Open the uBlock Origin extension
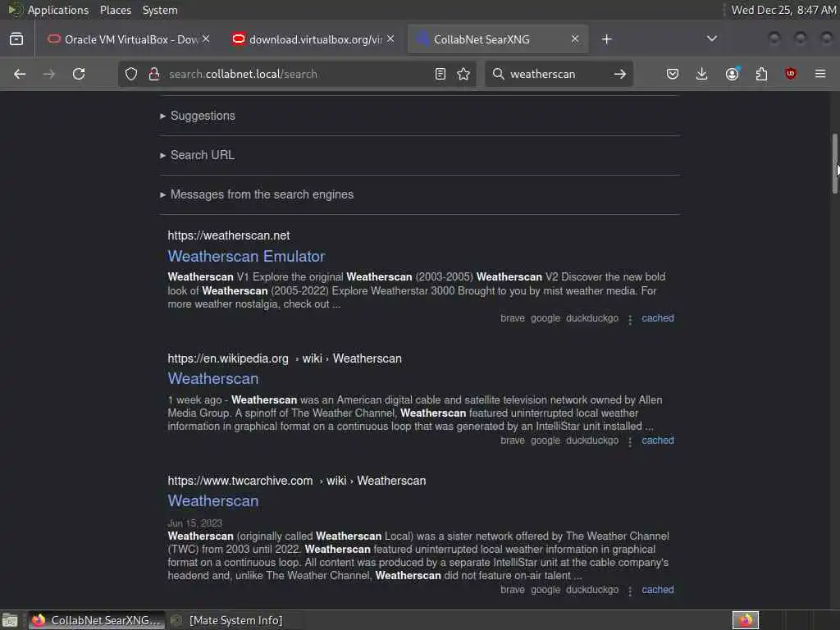Image resolution: width=840 pixels, height=630 pixels. tap(791, 74)
